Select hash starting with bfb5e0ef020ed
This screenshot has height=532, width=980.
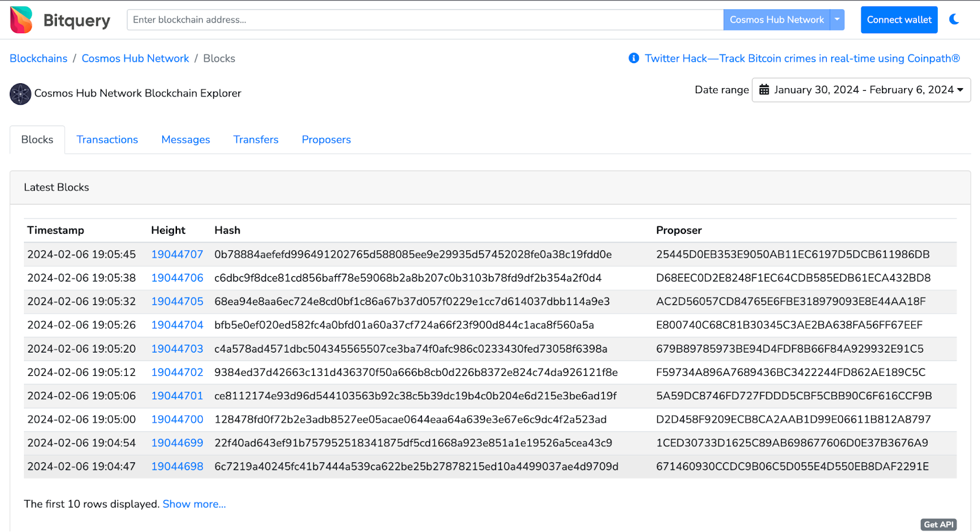[x=404, y=325]
